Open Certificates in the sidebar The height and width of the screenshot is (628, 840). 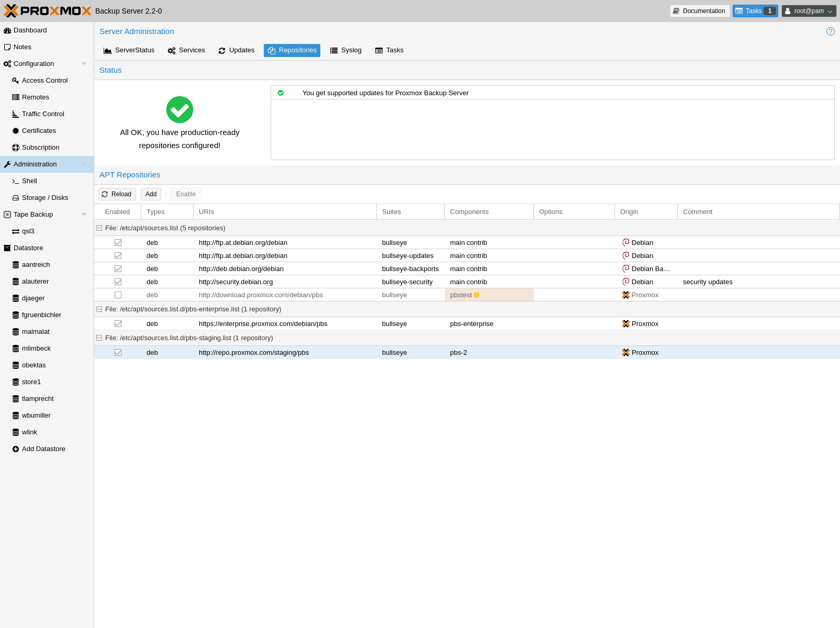pyautogui.click(x=39, y=131)
